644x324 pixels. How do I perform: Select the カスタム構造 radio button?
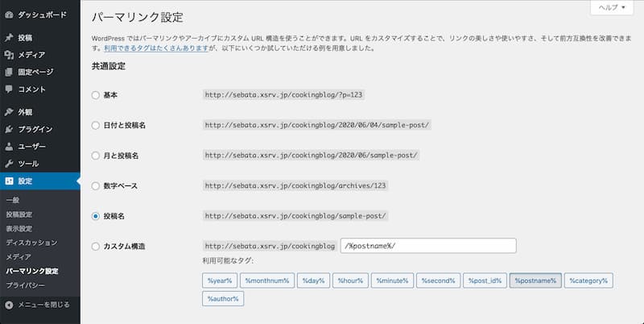pos(96,247)
